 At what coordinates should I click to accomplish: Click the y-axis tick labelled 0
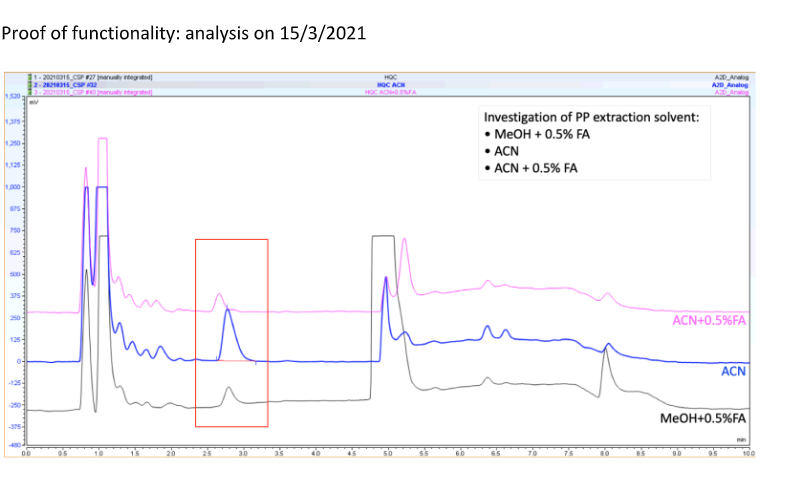coord(18,362)
